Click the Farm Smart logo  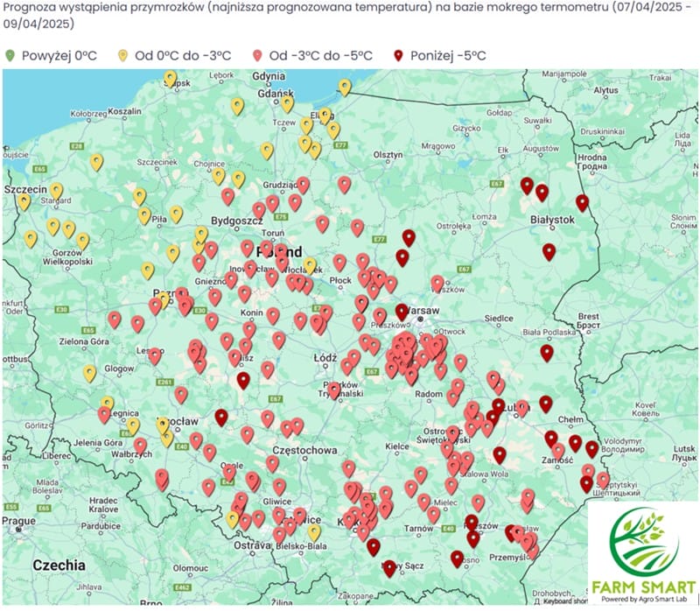pos(643,554)
